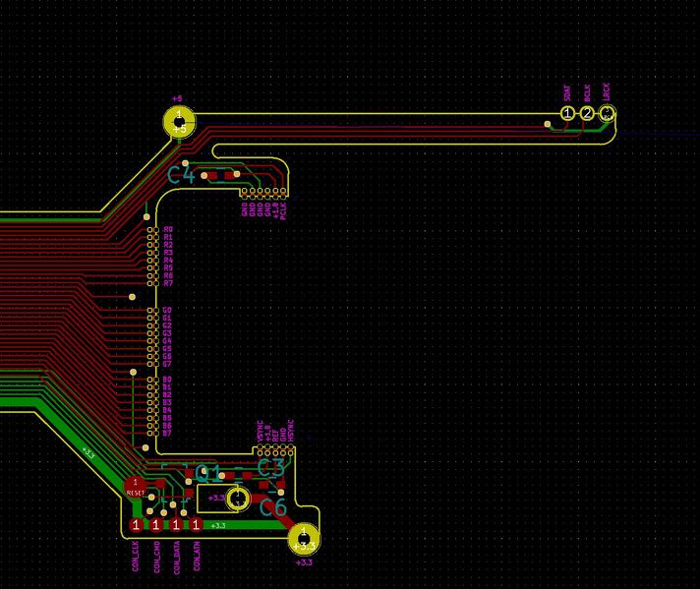700x589 pixels.
Task: Click the small +3.3 via beside C6
Action: pyautogui.click(x=237, y=498)
